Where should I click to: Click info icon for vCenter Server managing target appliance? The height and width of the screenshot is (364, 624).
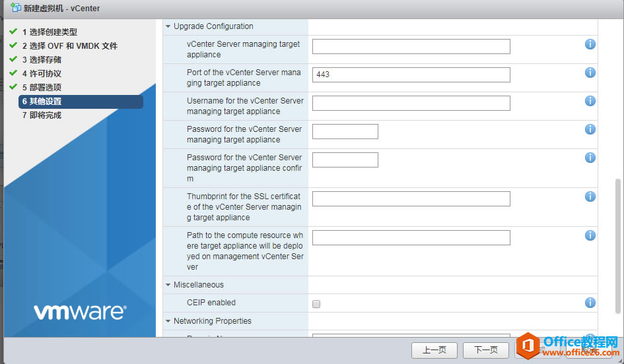tap(590, 44)
